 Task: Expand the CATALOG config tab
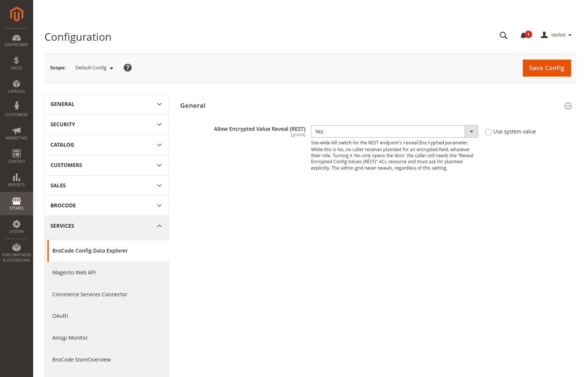pyautogui.click(x=107, y=145)
